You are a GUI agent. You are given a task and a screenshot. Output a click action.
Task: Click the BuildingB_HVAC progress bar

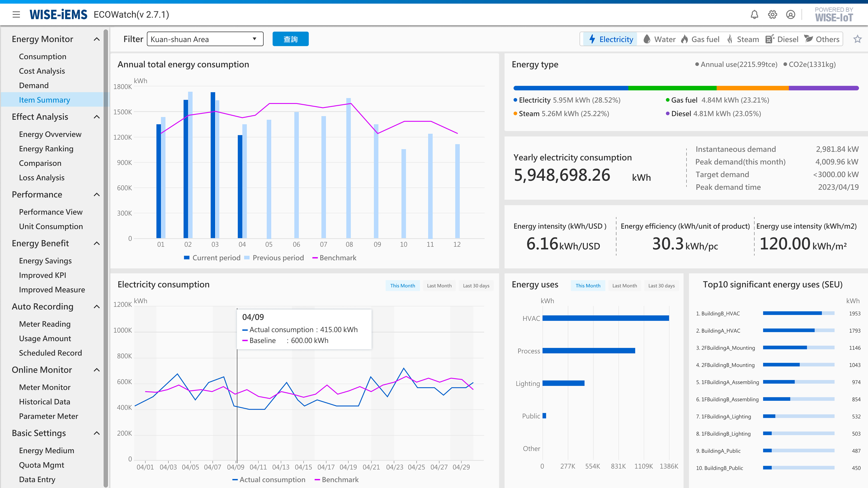coord(798,313)
